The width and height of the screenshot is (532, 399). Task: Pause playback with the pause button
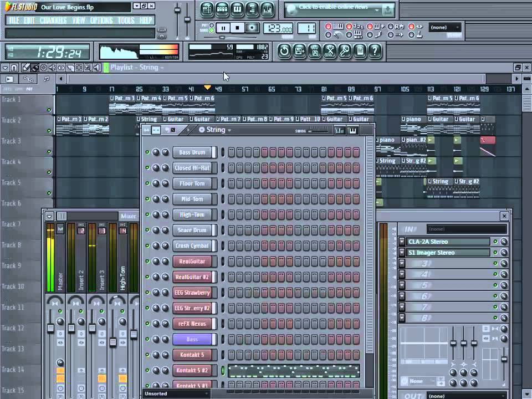pyautogui.click(x=223, y=28)
